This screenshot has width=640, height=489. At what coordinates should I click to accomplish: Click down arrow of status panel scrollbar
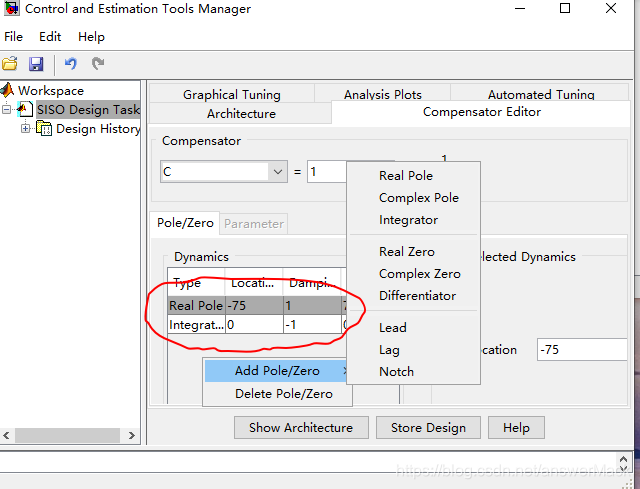623,468
